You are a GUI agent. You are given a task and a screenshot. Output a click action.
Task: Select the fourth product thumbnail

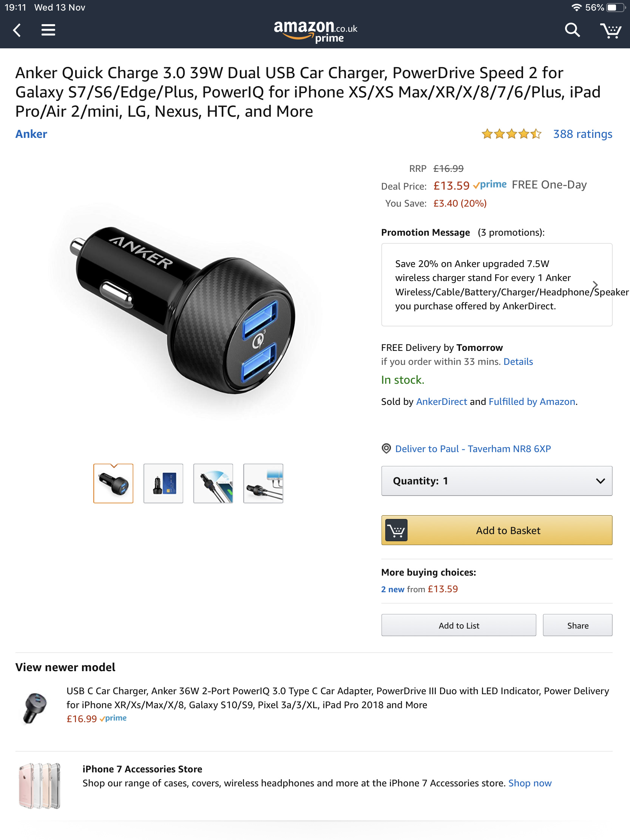(263, 483)
